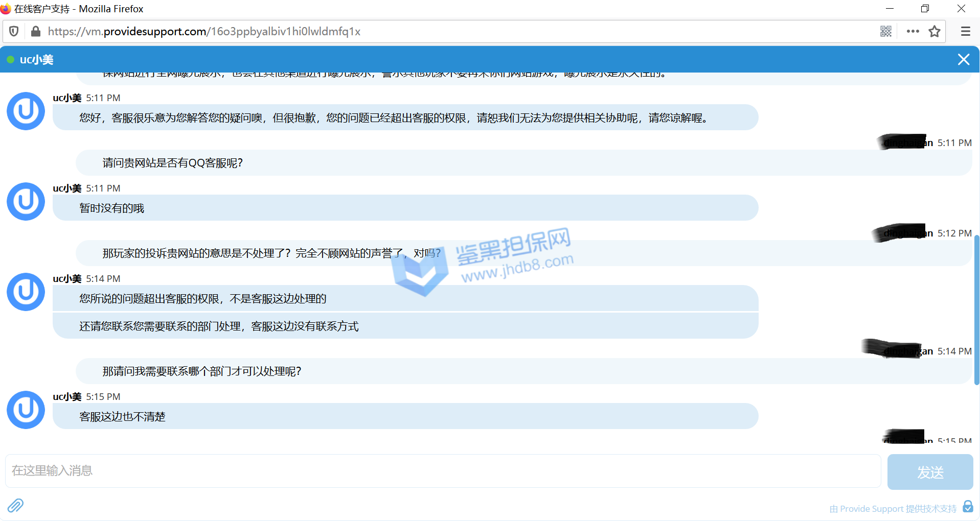Screen dimensions: 980x521
Task: Close the uc小美 chat panel
Action: coord(963,60)
